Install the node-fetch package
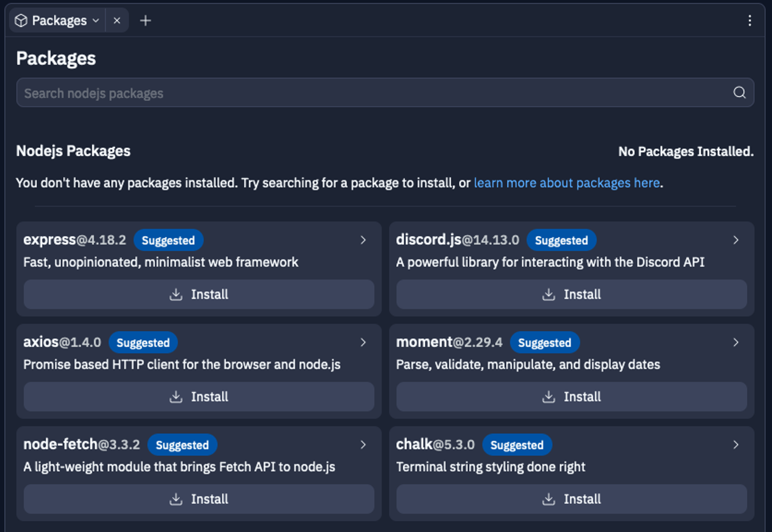This screenshot has width=772, height=532. tap(199, 499)
